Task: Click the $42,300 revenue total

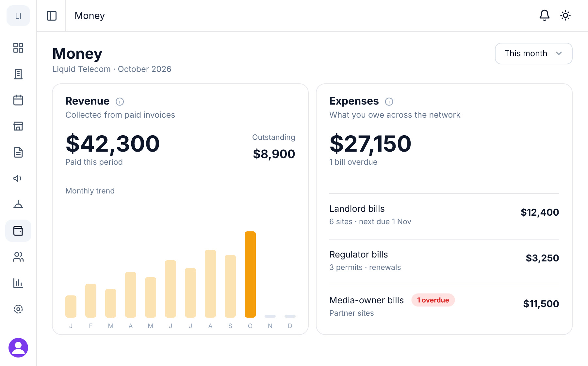Action: coord(113,144)
